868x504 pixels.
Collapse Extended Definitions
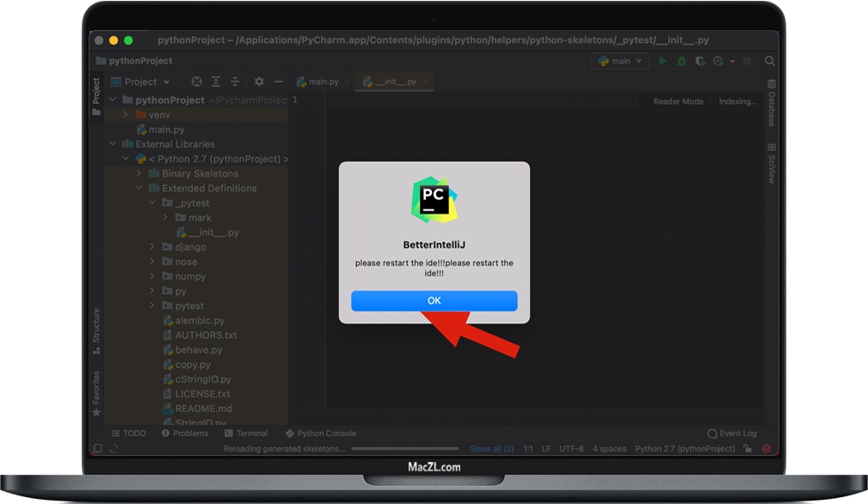click(x=139, y=188)
